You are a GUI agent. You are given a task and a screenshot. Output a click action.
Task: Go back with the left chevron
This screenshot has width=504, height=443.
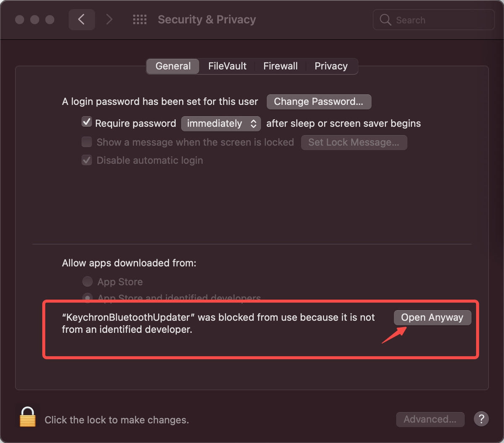click(x=81, y=19)
